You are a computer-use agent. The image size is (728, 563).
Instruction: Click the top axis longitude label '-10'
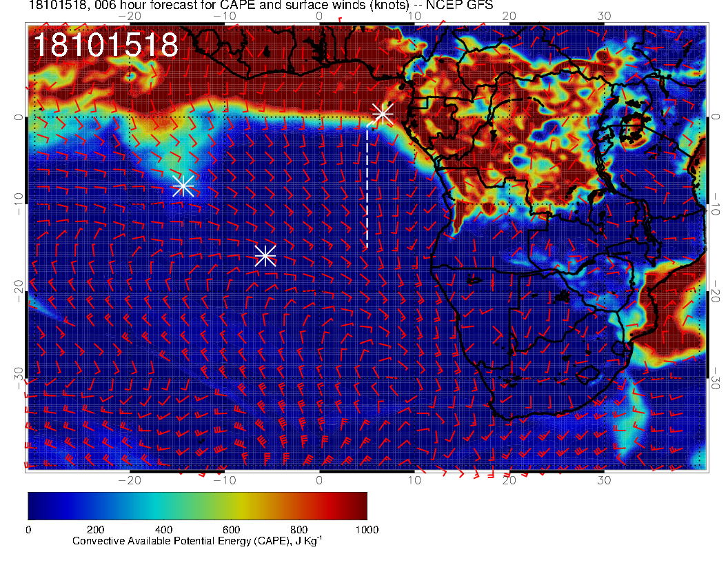point(224,17)
